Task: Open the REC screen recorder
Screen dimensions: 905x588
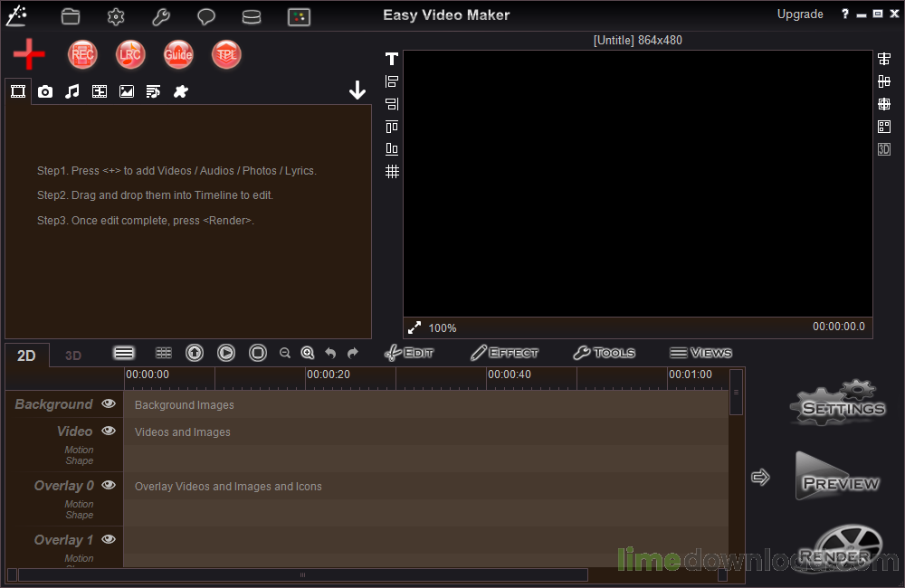Action: (x=82, y=54)
